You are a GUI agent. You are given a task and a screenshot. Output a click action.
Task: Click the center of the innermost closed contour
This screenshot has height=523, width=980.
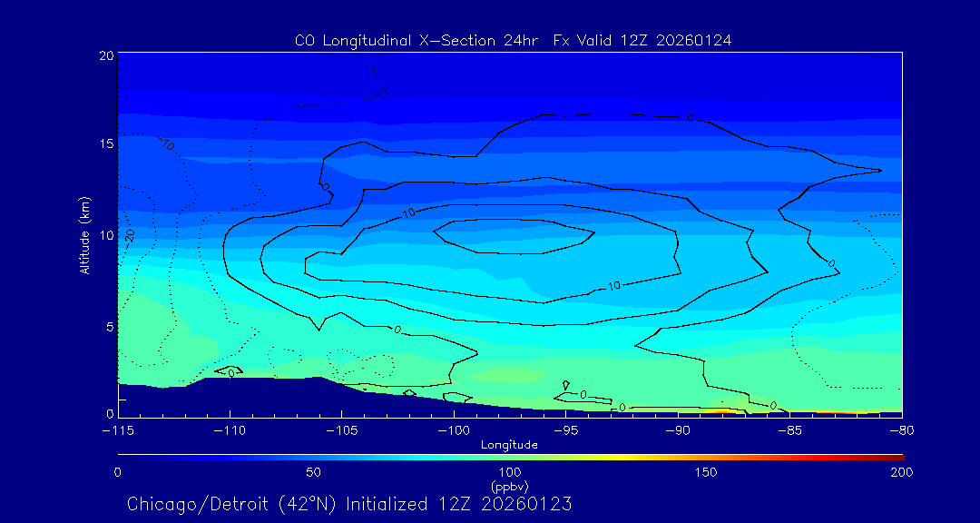click(513, 236)
